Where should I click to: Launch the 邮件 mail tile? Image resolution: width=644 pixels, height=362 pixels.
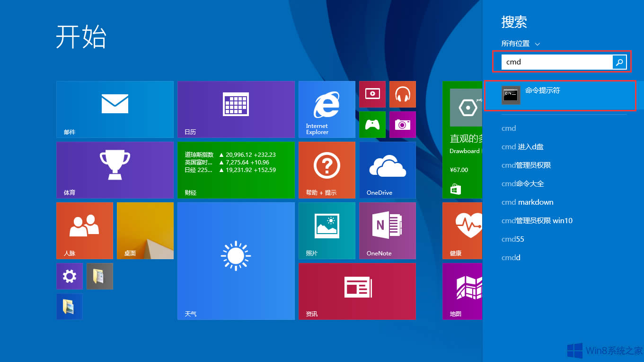pyautogui.click(x=115, y=109)
